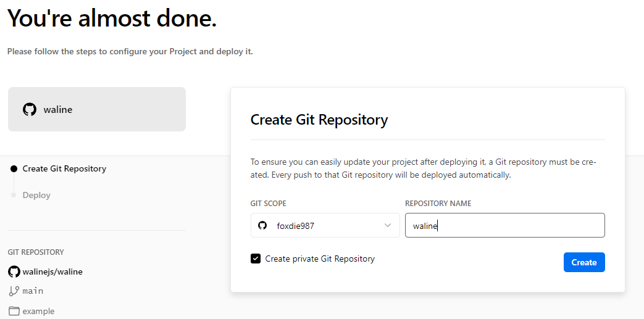Expand the Git Scope dropdown chevron

388,225
